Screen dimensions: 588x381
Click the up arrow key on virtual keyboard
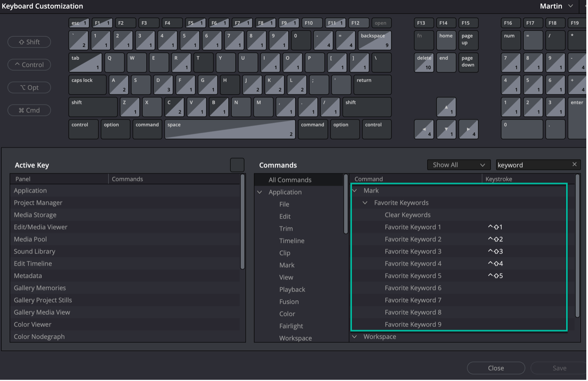click(446, 107)
